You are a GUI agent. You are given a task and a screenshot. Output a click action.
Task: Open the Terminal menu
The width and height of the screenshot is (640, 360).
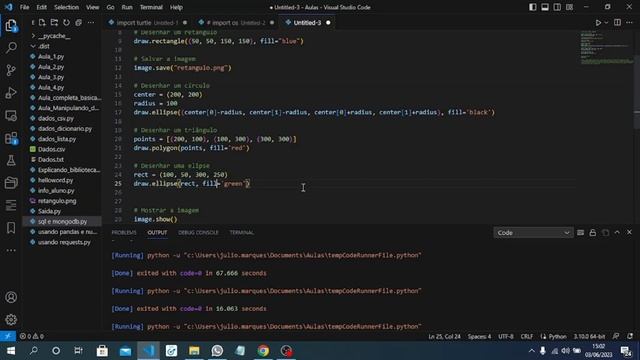(x=151, y=7)
